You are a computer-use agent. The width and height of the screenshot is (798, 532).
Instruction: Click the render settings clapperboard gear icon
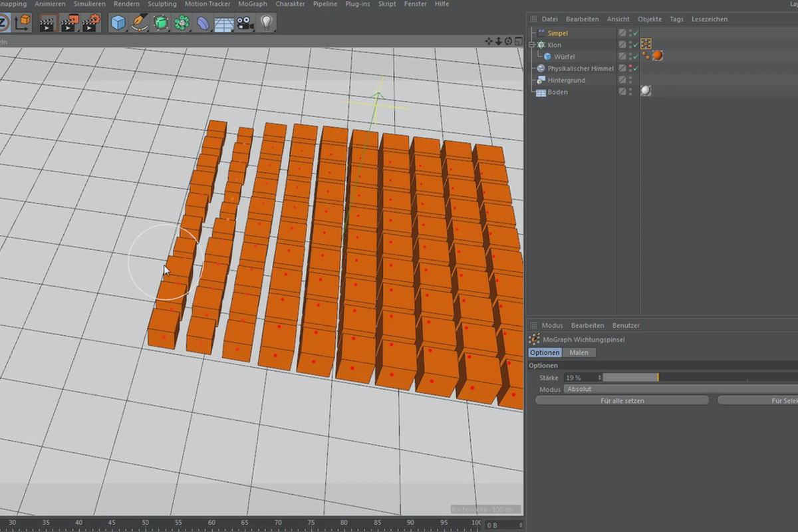click(x=90, y=23)
